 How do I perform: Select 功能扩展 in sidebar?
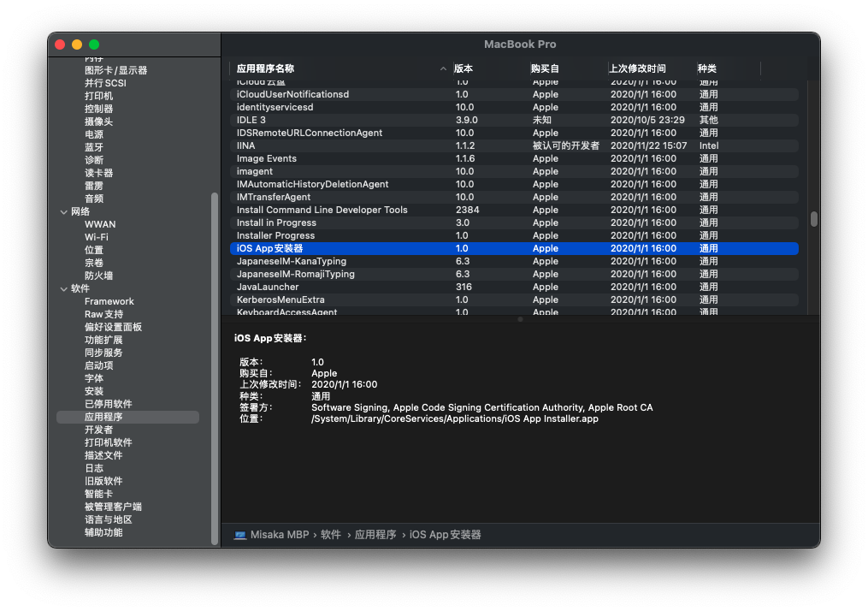coord(103,340)
